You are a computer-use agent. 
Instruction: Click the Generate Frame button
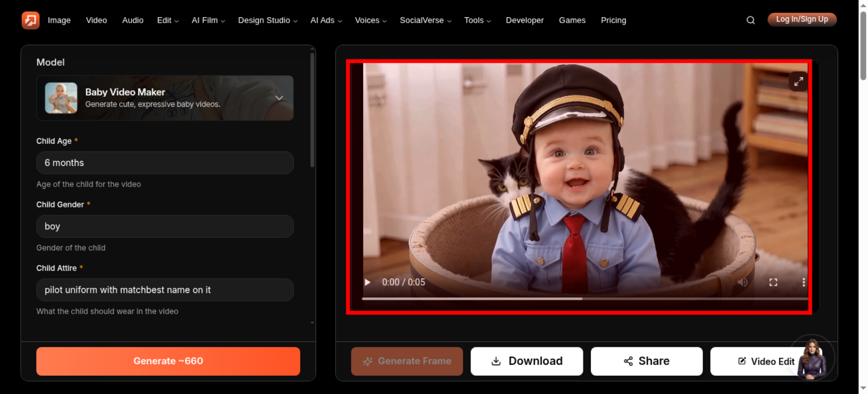[x=407, y=361]
